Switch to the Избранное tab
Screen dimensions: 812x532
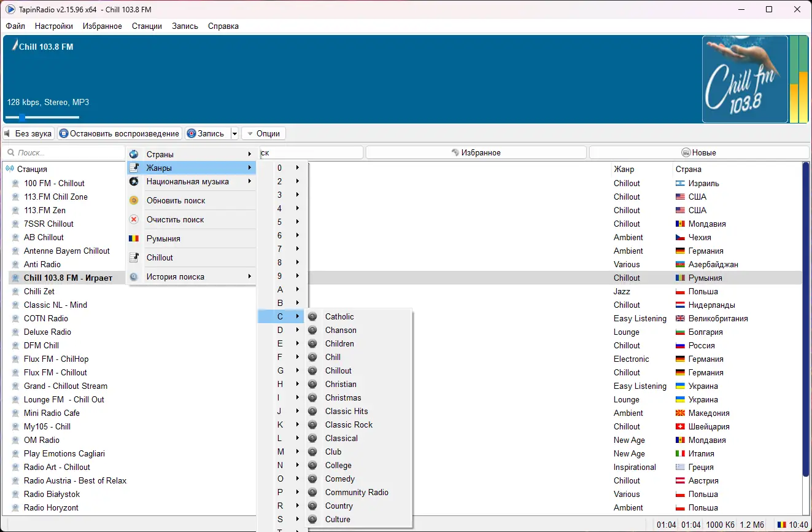pos(476,152)
